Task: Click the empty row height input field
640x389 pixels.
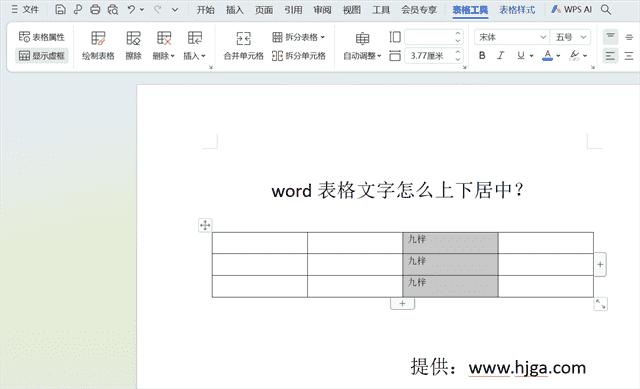Action: 429,37
